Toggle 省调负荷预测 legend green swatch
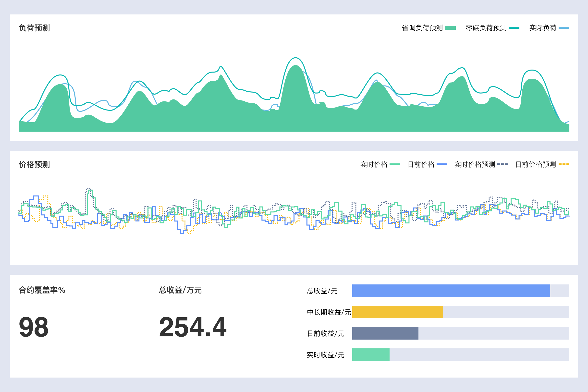Screen dimensions: 588x392 point(450,28)
